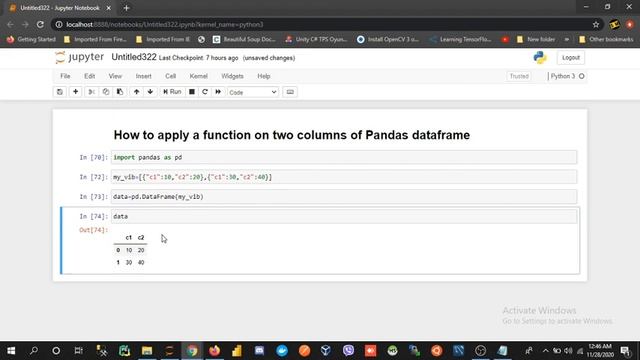Viewport: 640px width, 360px height.
Task: Run the selected cell
Action: (x=172, y=92)
